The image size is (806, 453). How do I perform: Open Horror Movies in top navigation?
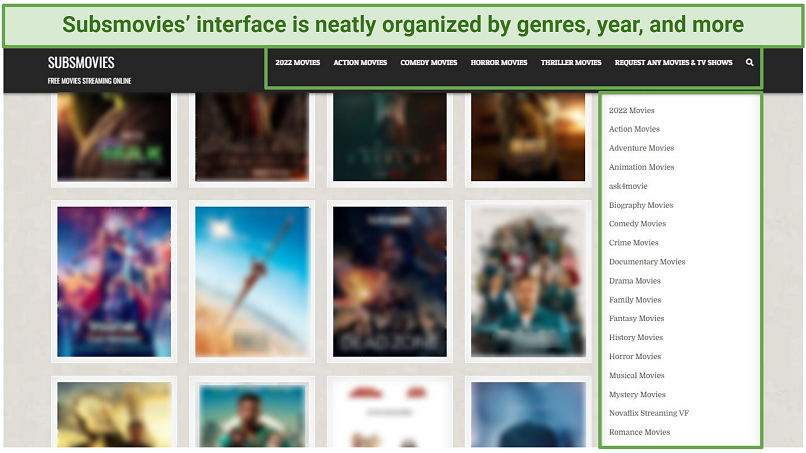499,62
